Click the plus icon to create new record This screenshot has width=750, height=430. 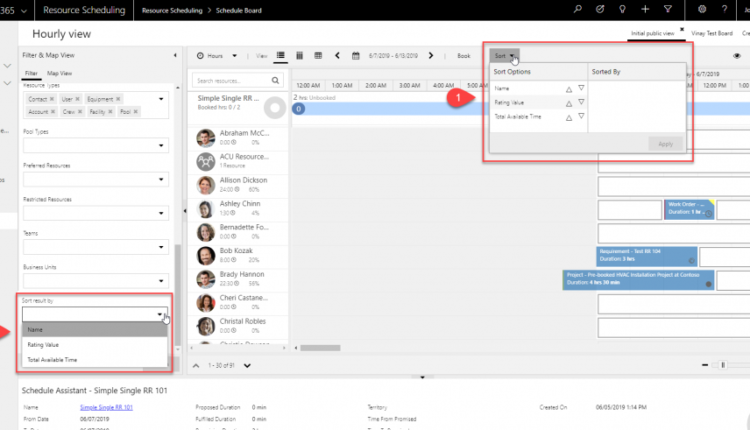tap(645, 9)
